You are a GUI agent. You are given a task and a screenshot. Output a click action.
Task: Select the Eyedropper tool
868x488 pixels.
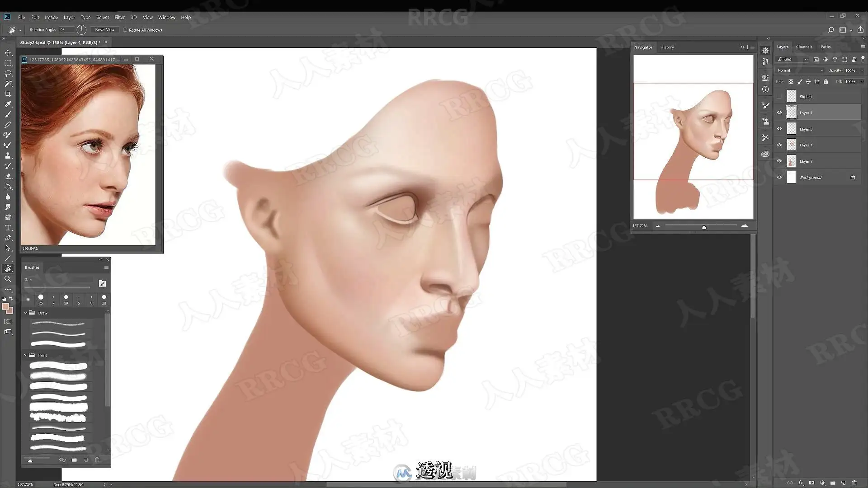coord(8,104)
